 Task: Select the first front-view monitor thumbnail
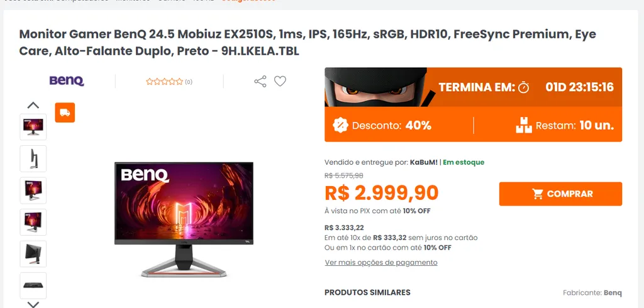click(33, 127)
